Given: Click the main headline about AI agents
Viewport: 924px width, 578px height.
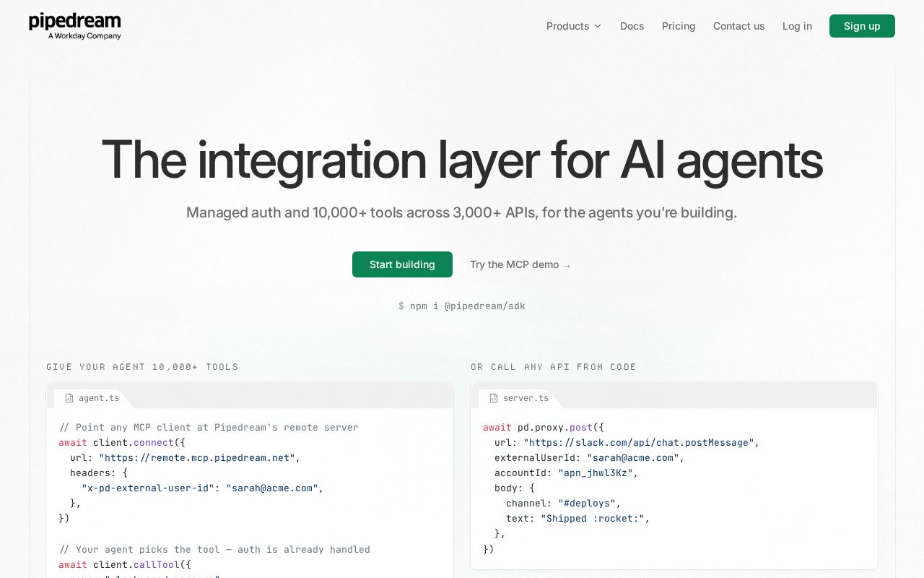Looking at the screenshot, I should 462,160.
